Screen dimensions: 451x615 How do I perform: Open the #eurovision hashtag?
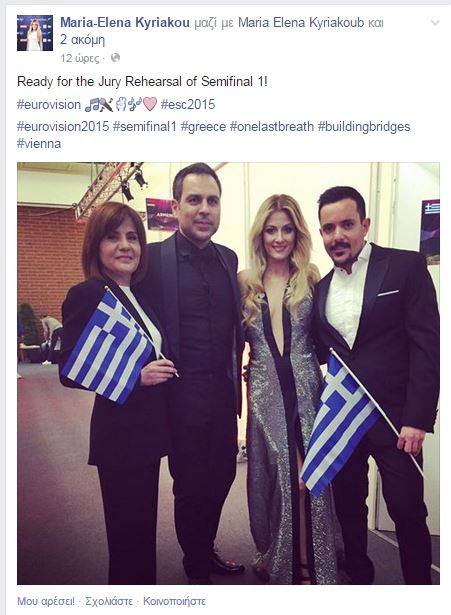(49, 105)
